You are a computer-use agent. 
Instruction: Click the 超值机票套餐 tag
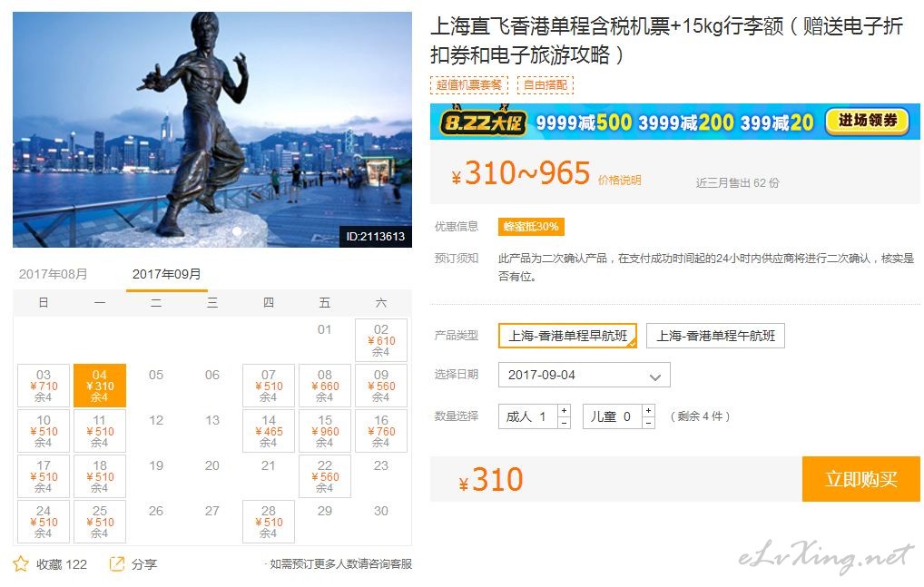coord(469,84)
